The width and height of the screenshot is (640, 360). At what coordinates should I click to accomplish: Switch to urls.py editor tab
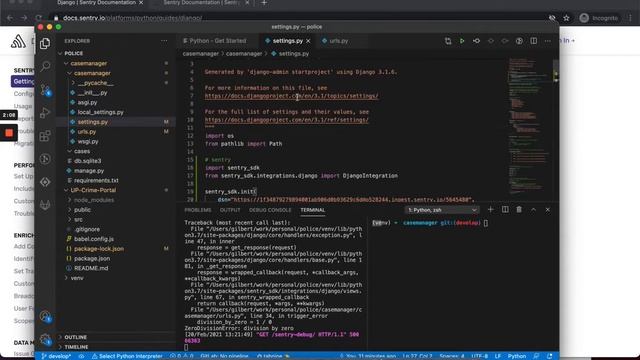[338, 41]
